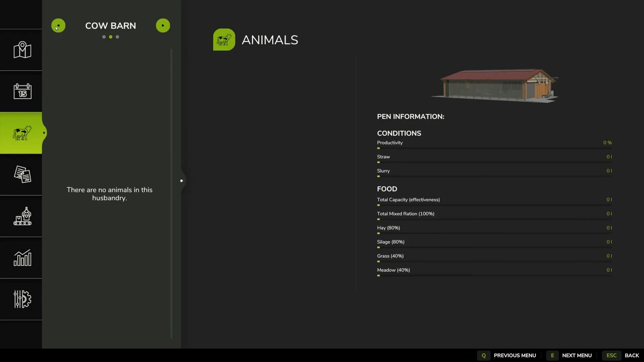
Task: Click the CONDITIONS heading
Action: (x=399, y=133)
